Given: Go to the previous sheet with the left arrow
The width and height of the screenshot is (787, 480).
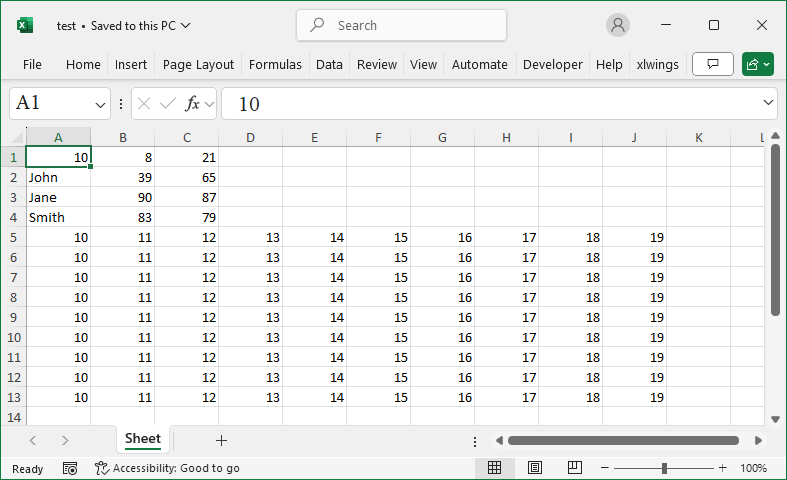Looking at the screenshot, I should pyautogui.click(x=33, y=440).
